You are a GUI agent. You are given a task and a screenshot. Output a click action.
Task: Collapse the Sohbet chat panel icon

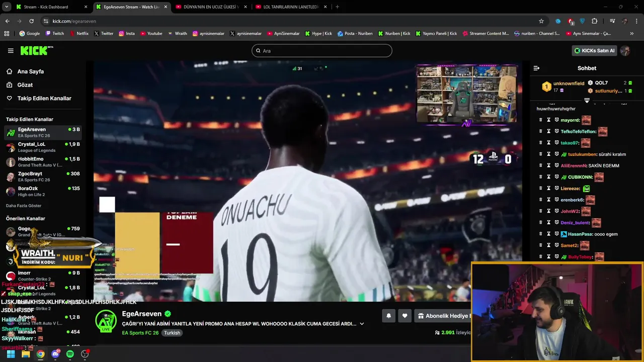click(x=536, y=68)
